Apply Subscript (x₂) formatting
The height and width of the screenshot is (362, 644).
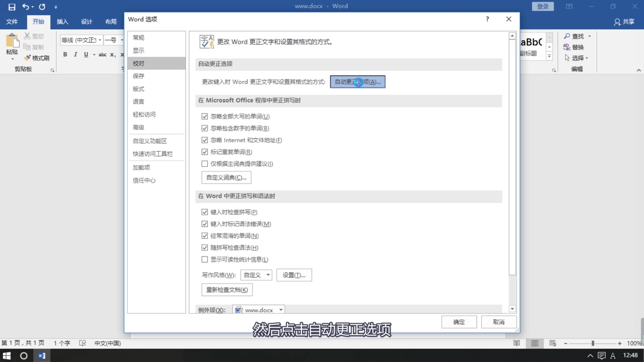point(113,55)
